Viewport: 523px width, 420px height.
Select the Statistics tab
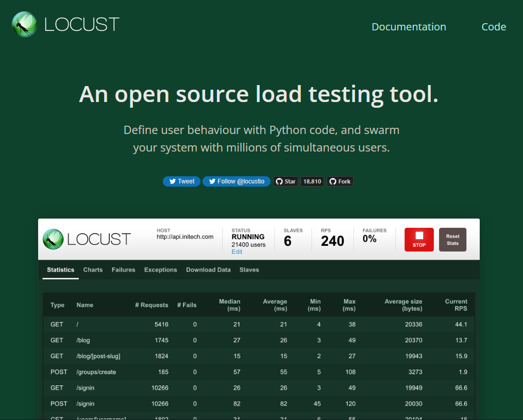coord(60,270)
